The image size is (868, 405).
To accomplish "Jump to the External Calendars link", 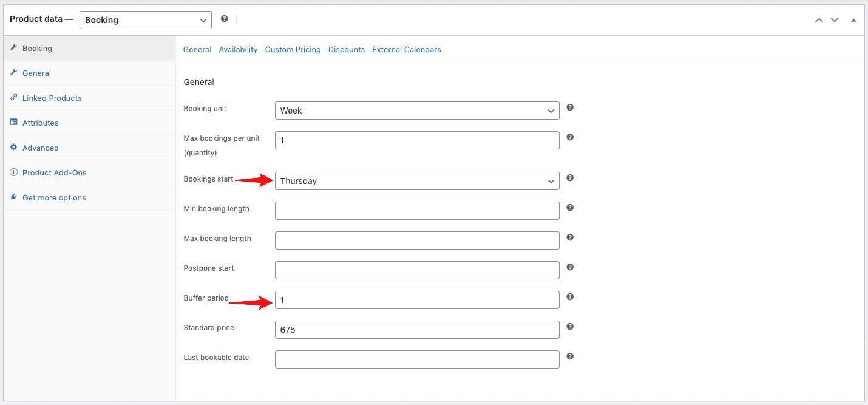I will [407, 50].
